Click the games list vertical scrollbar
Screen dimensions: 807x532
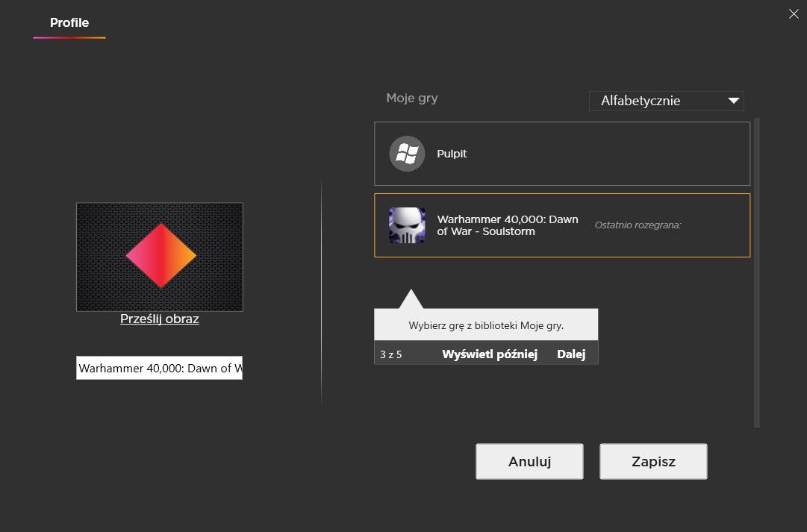(756, 272)
